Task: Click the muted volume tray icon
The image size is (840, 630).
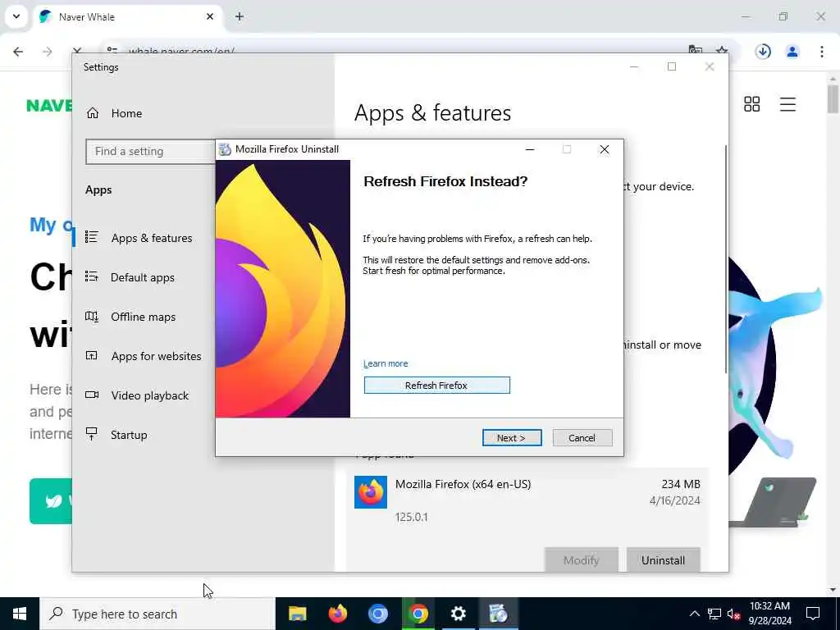Action: click(x=734, y=614)
